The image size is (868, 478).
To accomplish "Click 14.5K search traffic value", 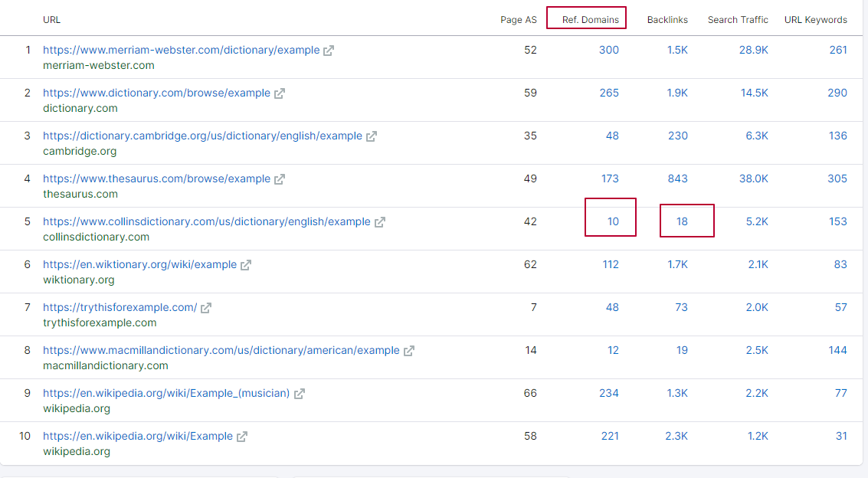I will point(755,93).
